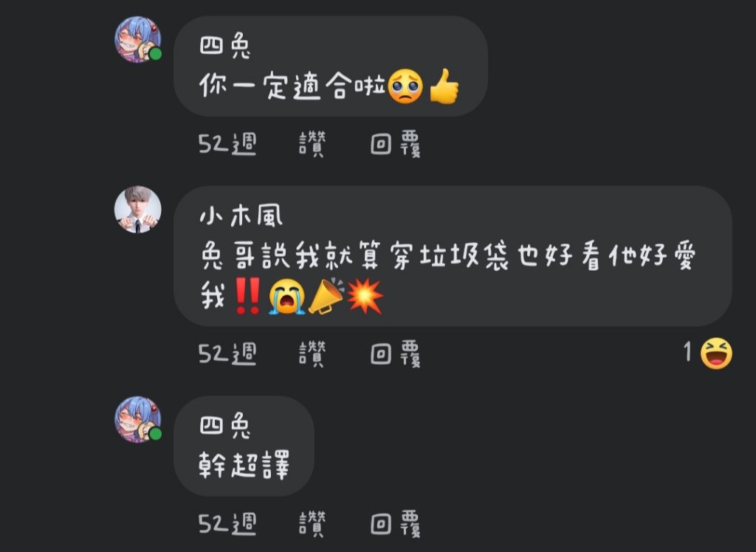Open 四兔's avatar on the first comment
The image size is (756, 552).
tap(138, 40)
